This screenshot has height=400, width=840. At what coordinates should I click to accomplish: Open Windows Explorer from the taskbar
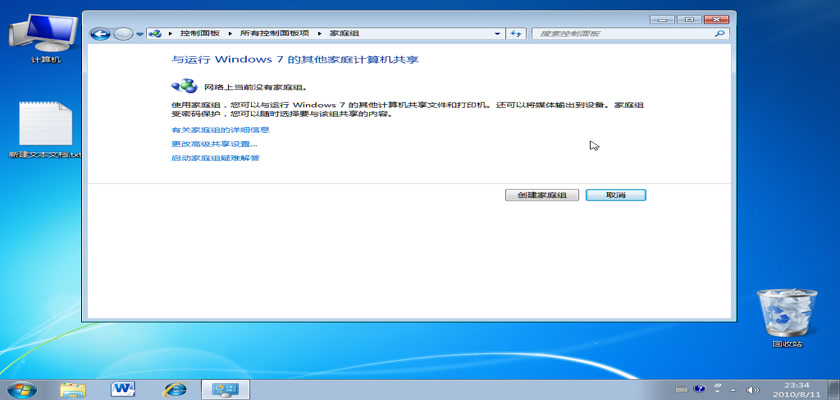(x=73, y=388)
